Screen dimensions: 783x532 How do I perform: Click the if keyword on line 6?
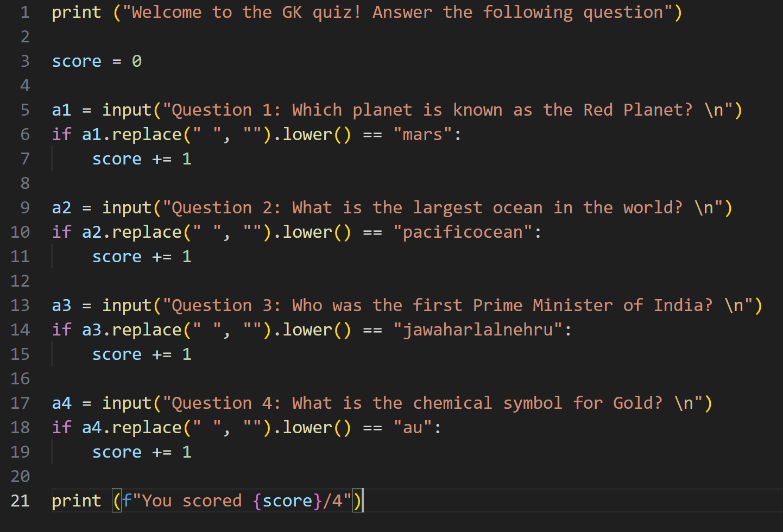click(x=61, y=135)
